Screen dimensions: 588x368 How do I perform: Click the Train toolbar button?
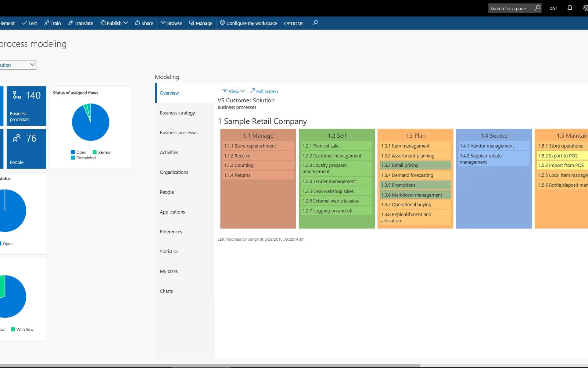coord(53,23)
